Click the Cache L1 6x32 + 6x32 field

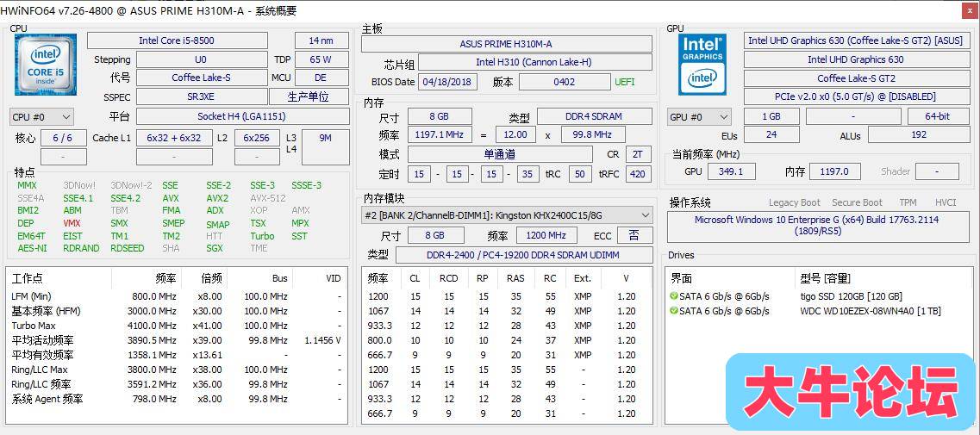(174, 138)
